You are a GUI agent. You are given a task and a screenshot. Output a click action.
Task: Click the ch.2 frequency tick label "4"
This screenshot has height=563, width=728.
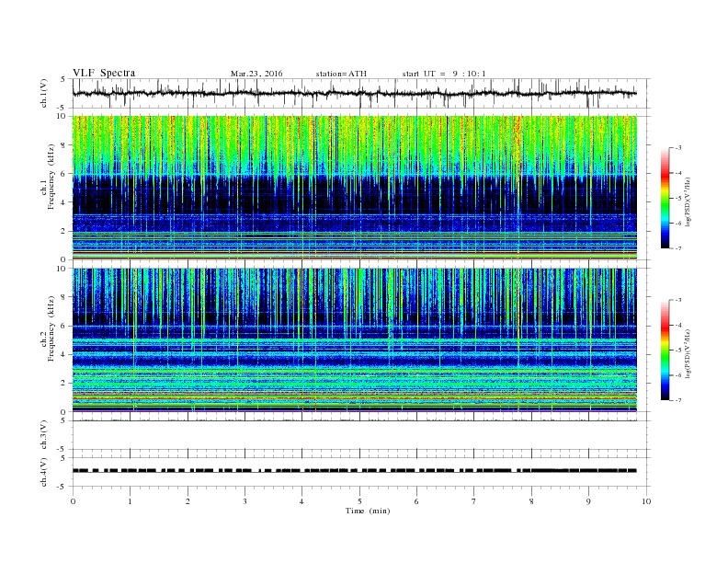[63, 355]
